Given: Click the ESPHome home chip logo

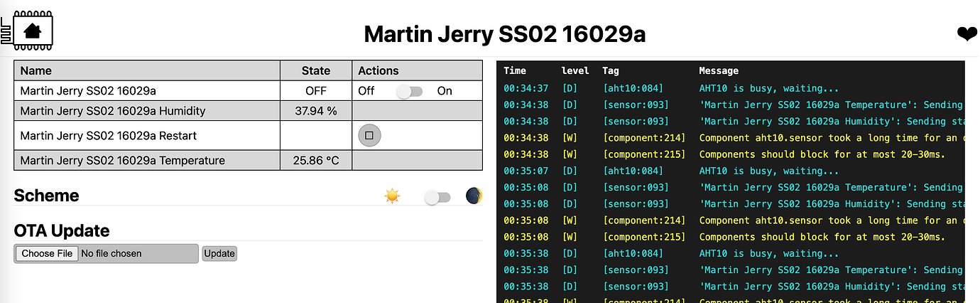Looking at the screenshot, I should tap(27, 31).
